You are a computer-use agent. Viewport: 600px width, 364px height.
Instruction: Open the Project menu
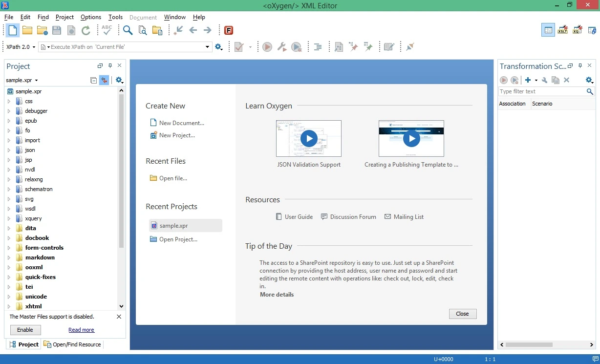(64, 17)
